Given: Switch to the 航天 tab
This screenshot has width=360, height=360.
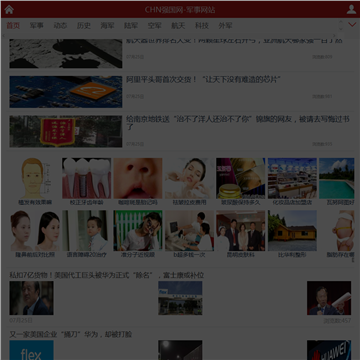Looking at the screenshot, I should pyautogui.click(x=178, y=26).
